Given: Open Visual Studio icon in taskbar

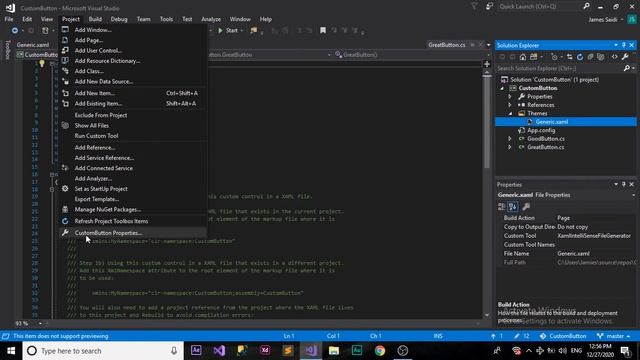Looking at the screenshot, I should point(311,351).
